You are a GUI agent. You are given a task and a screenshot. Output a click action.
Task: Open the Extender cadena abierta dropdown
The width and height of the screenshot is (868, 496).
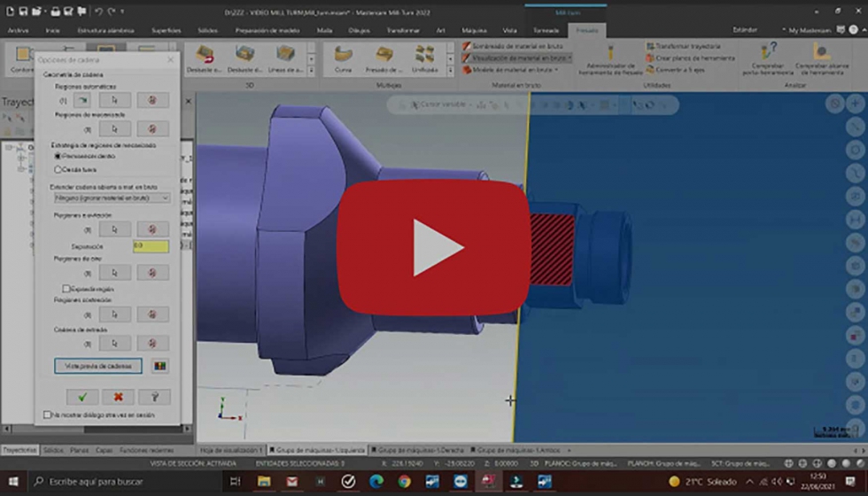coord(112,198)
